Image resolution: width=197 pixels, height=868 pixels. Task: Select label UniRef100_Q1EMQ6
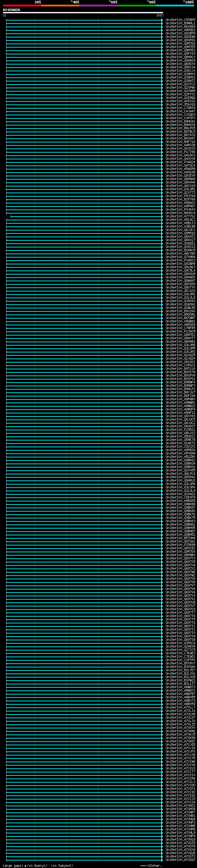coord(180,98)
